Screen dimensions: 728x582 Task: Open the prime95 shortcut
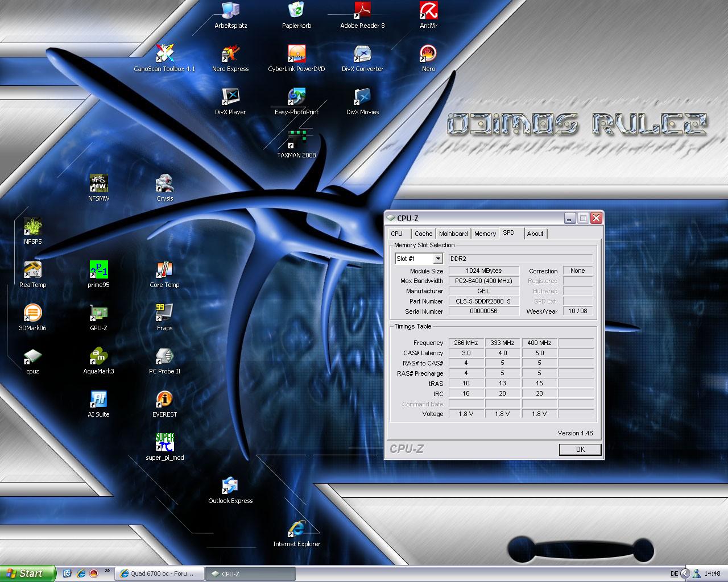(98, 274)
